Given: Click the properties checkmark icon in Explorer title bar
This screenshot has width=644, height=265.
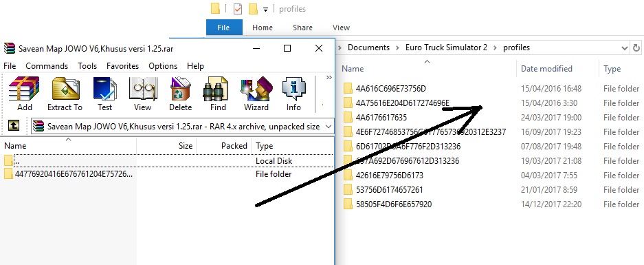Looking at the screenshot, I should click(x=238, y=9).
